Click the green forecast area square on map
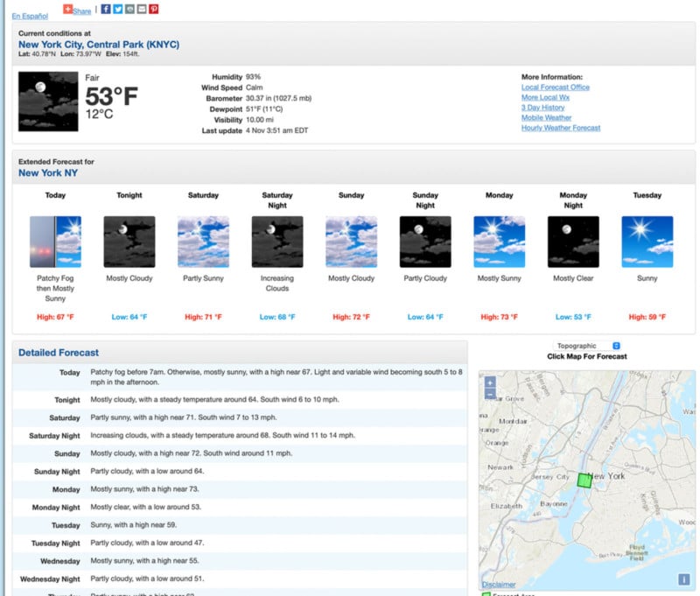700x596 pixels. tap(584, 480)
